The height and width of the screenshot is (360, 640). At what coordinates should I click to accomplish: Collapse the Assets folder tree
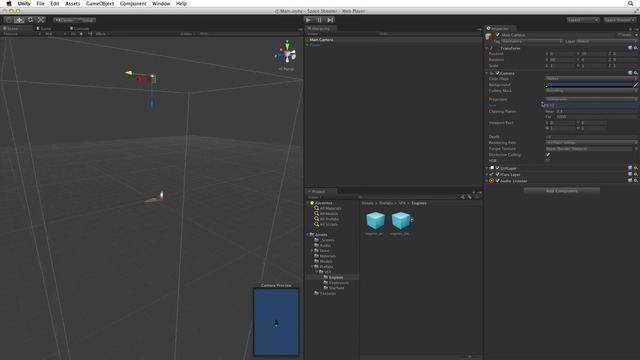(307, 235)
